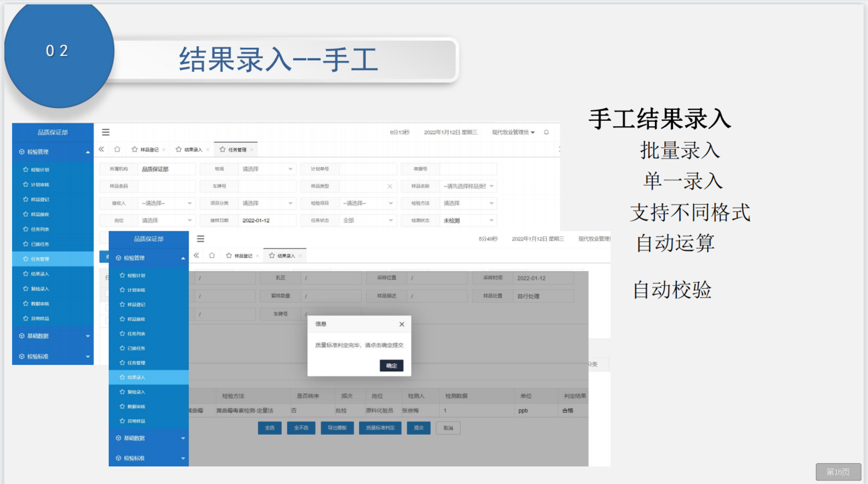Open 样品名称 dropdown in filter form

point(468,186)
